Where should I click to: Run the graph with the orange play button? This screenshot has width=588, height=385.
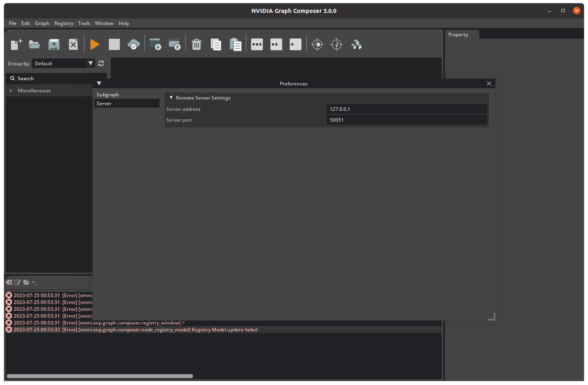95,44
